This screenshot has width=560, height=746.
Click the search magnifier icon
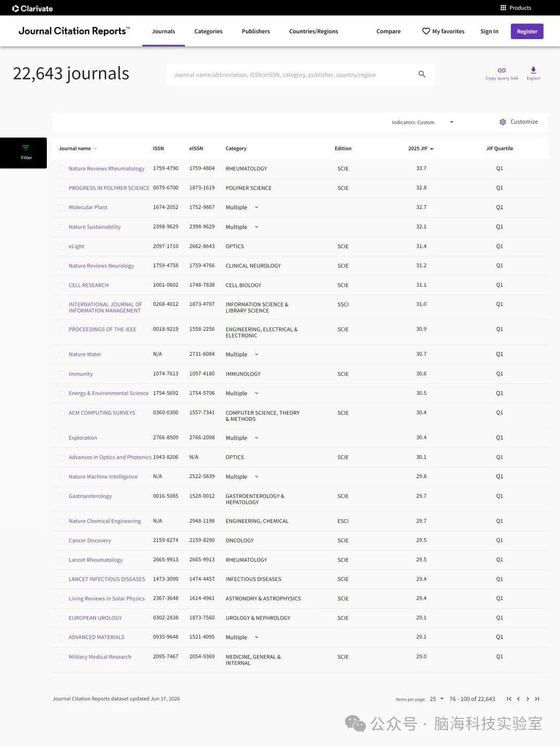click(x=422, y=74)
